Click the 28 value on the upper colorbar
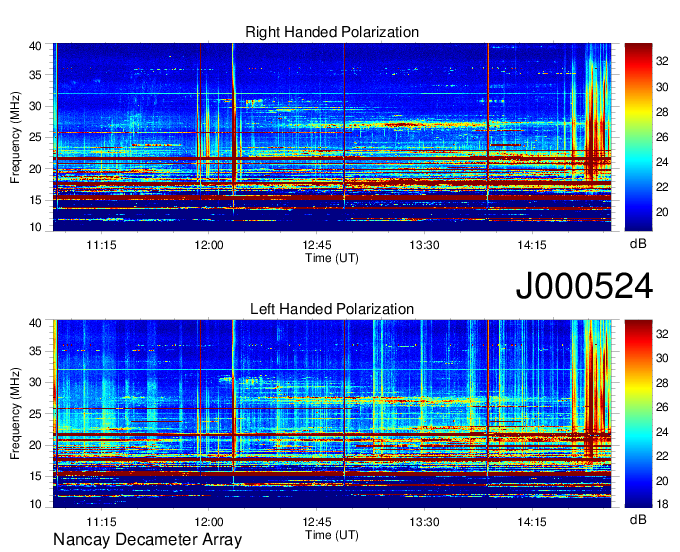This screenshot has height=552, width=680. click(662, 112)
